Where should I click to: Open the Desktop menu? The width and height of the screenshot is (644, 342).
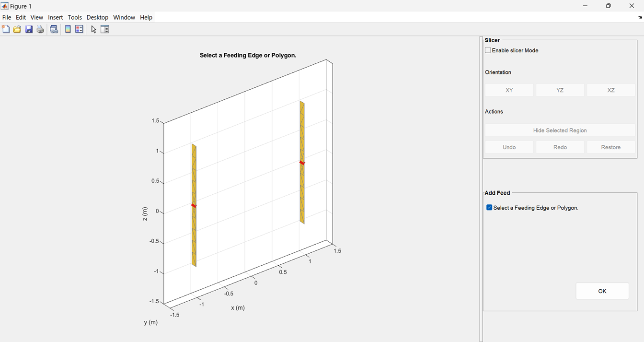point(97,17)
